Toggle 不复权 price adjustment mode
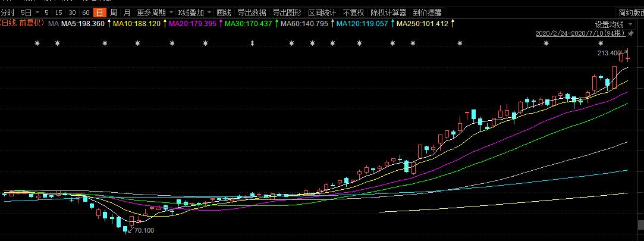 pyautogui.click(x=353, y=12)
